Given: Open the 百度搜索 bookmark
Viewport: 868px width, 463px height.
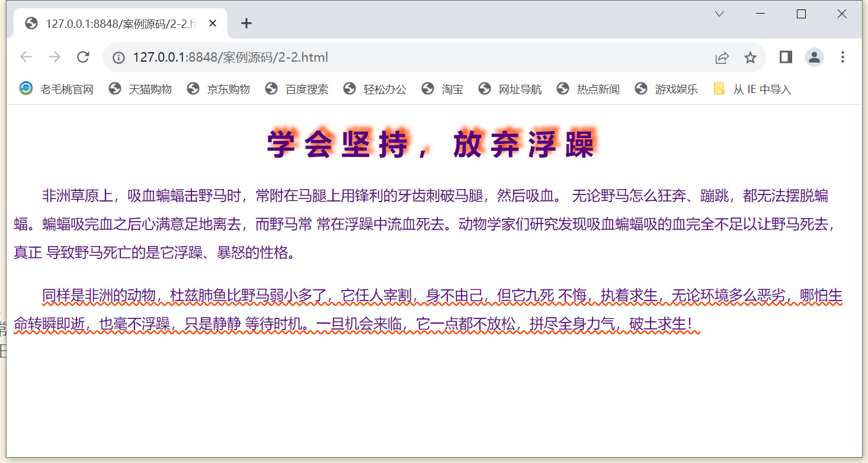Looking at the screenshot, I should (297, 90).
